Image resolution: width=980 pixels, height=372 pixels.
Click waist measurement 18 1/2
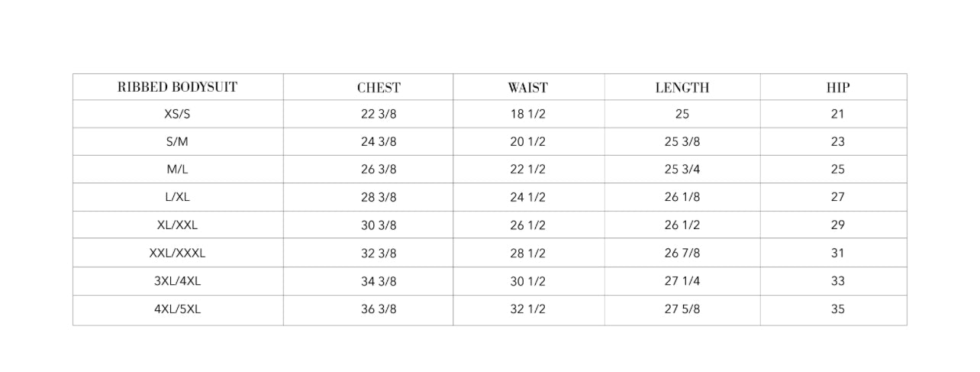(x=527, y=114)
